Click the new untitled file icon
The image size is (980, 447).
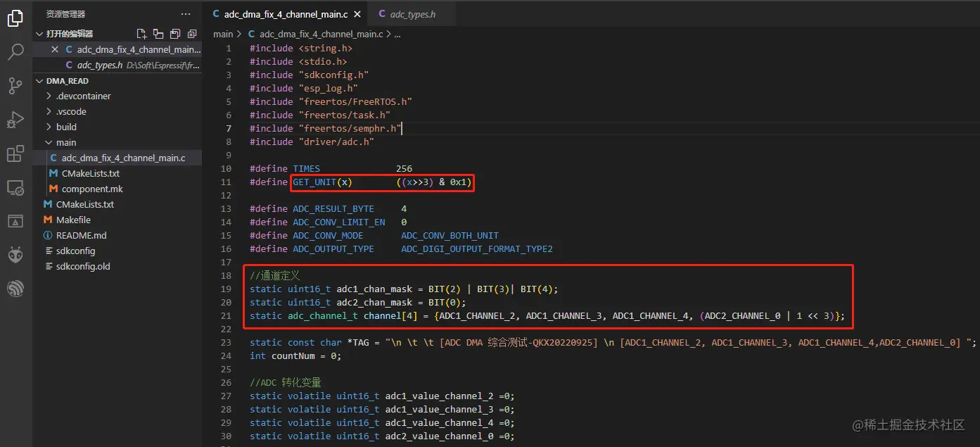(x=141, y=34)
